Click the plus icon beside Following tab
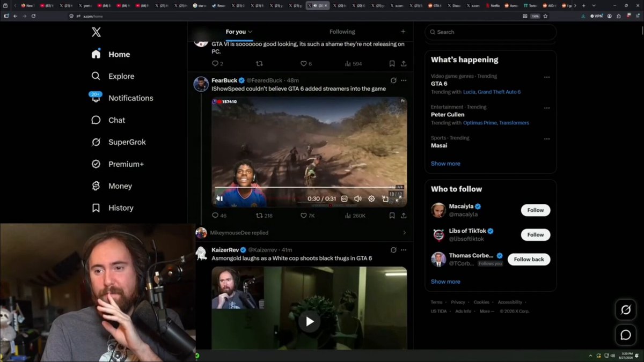This screenshot has width=644, height=362. pos(403,32)
